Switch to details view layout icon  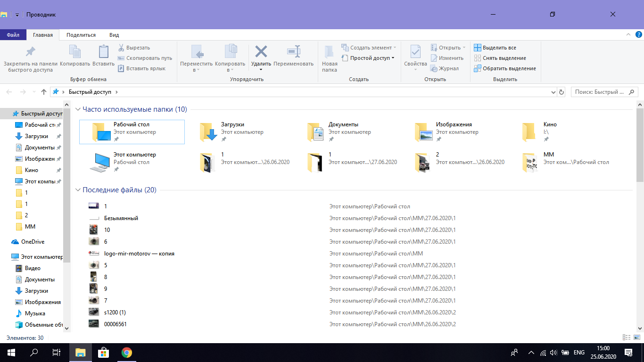pos(627,337)
